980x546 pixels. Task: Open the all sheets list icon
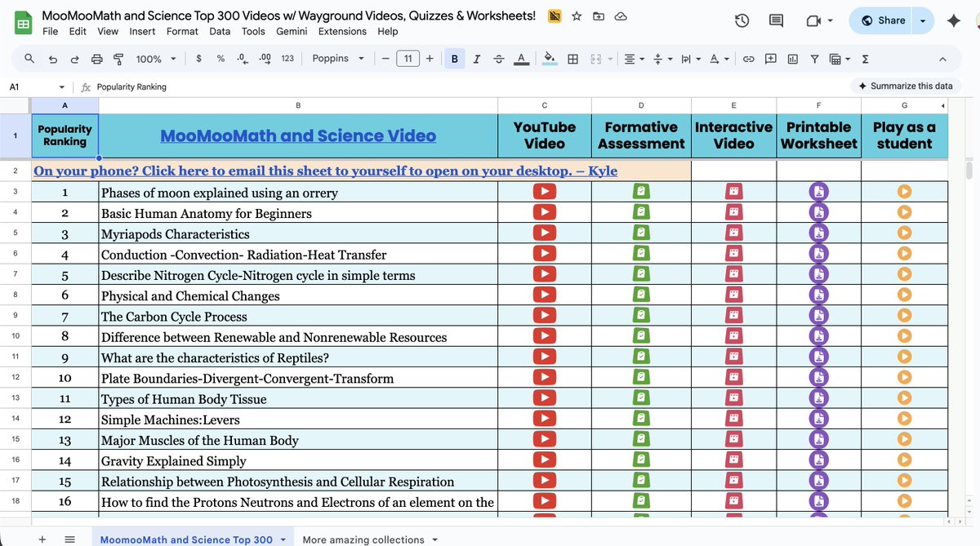coord(69,539)
